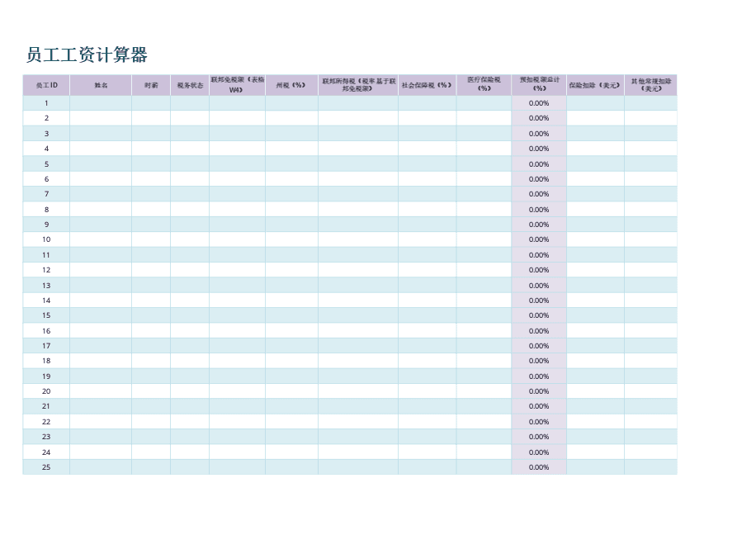Click the 社会保障税 cell for employee 17

coord(428,346)
